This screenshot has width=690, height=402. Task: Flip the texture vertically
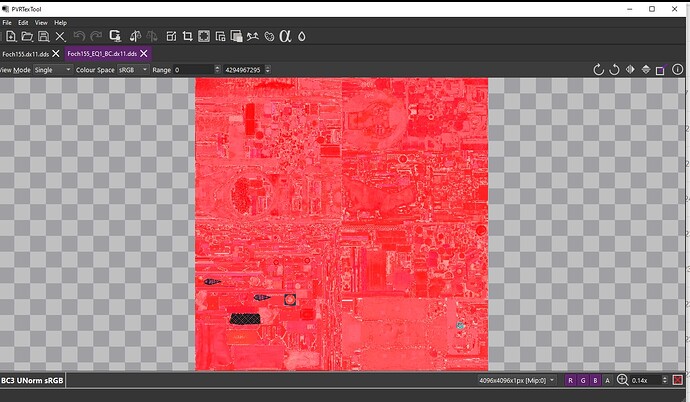coord(646,69)
